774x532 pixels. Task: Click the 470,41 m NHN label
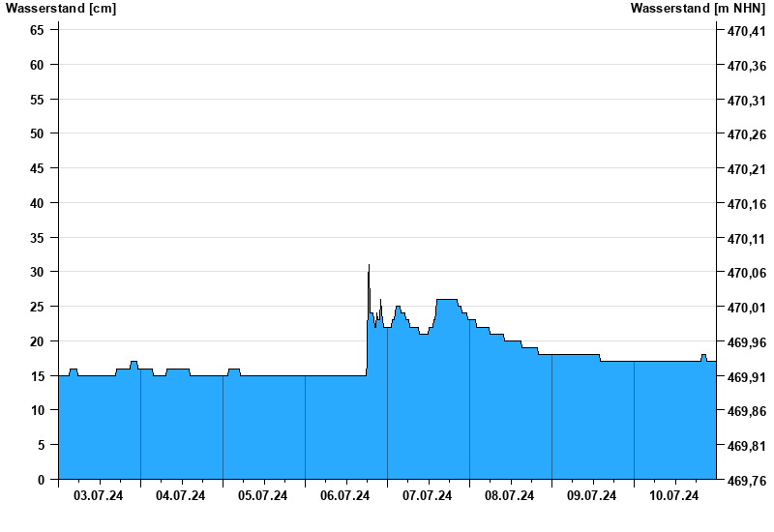tap(746, 31)
